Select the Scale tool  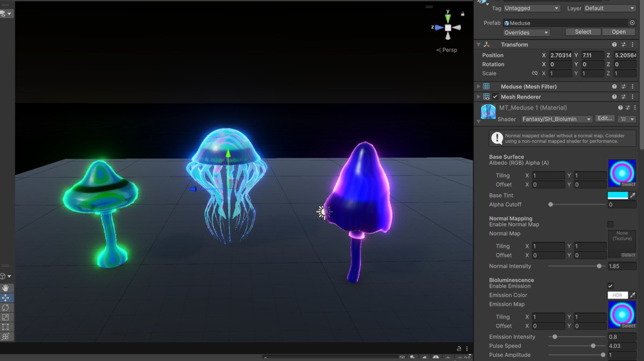pos(6,316)
